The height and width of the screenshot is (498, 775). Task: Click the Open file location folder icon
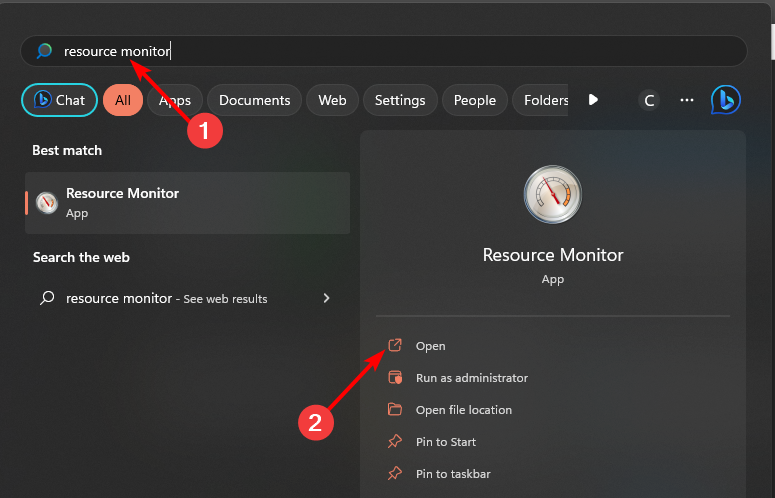point(395,409)
